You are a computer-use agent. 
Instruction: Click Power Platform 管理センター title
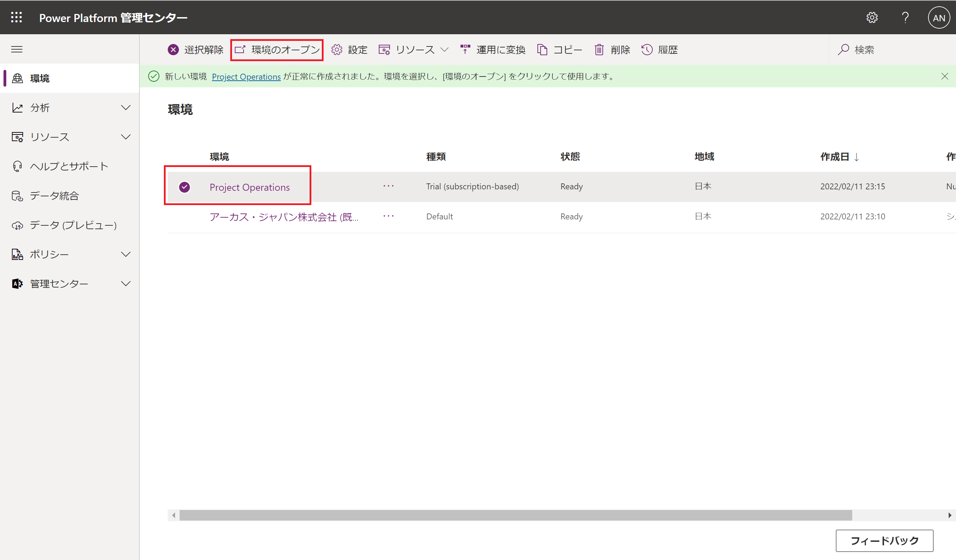click(113, 18)
